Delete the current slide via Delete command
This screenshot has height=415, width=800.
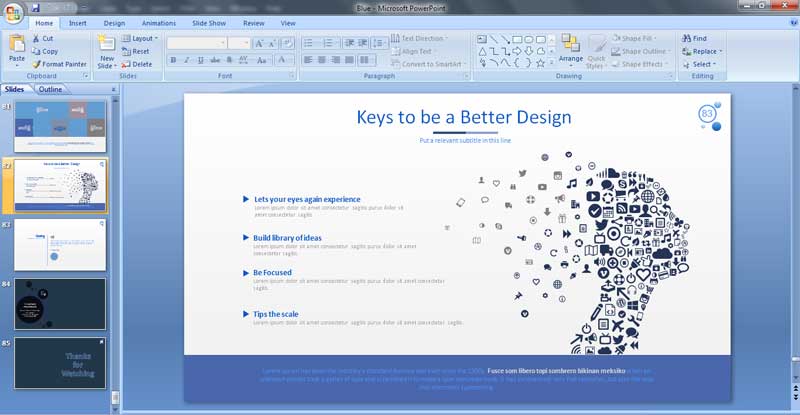point(137,64)
